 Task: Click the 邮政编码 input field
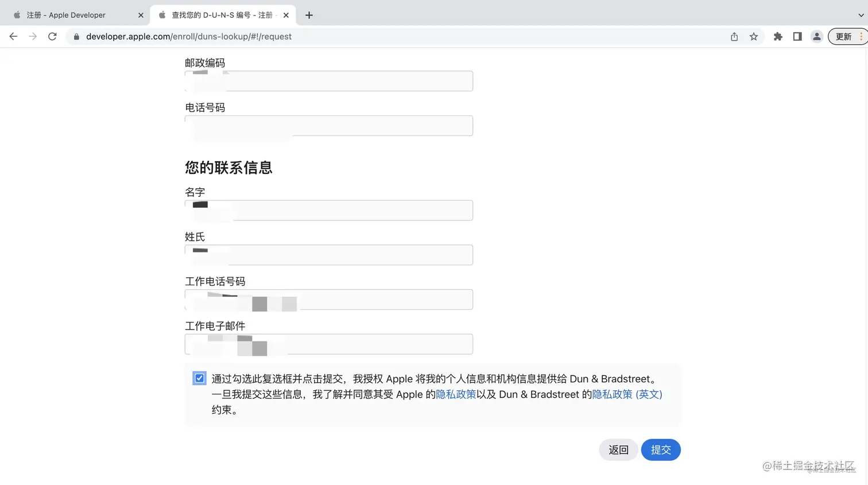329,81
